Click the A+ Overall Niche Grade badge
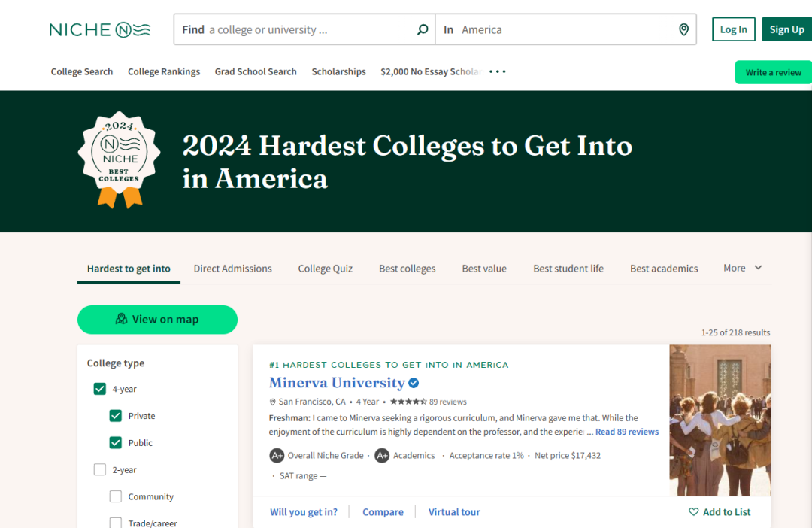This screenshot has width=812, height=528. coord(277,456)
